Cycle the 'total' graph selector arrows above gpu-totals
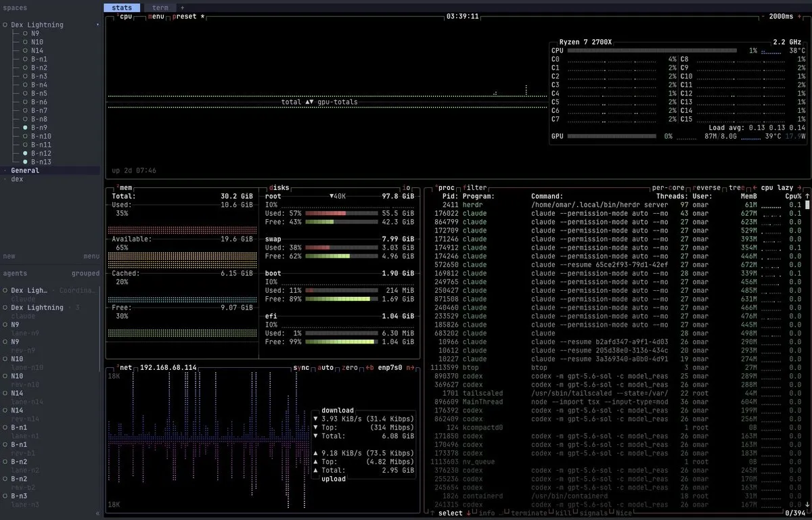 point(310,102)
